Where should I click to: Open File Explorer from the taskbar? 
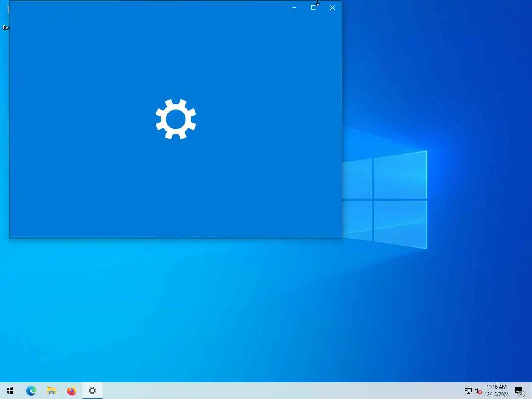(x=51, y=391)
